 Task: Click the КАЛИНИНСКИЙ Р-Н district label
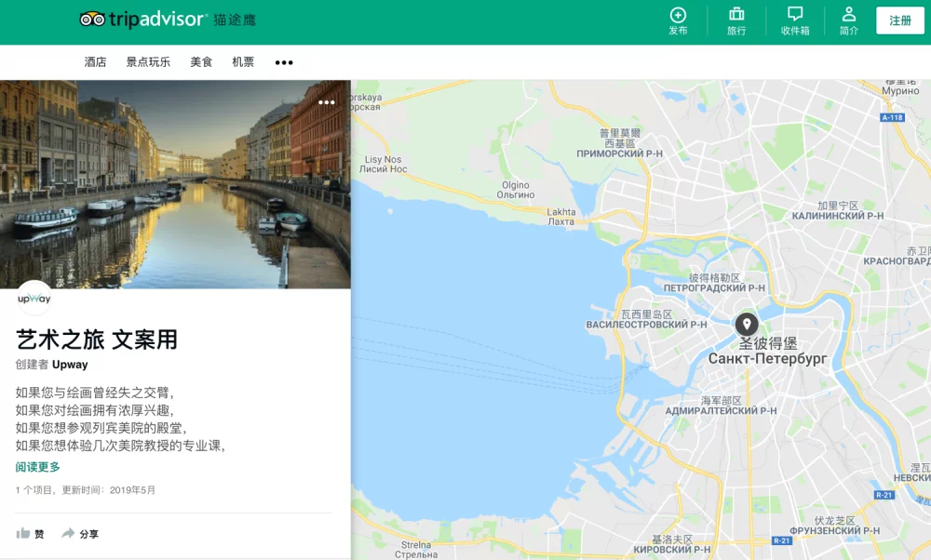coord(837,215)
